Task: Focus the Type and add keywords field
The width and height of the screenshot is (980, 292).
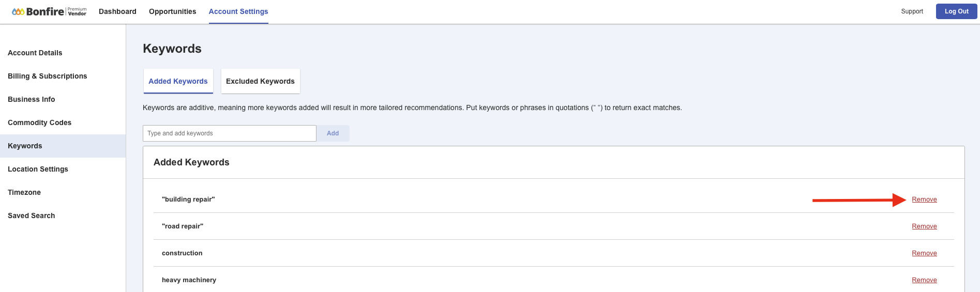Action: coord(230,133)
